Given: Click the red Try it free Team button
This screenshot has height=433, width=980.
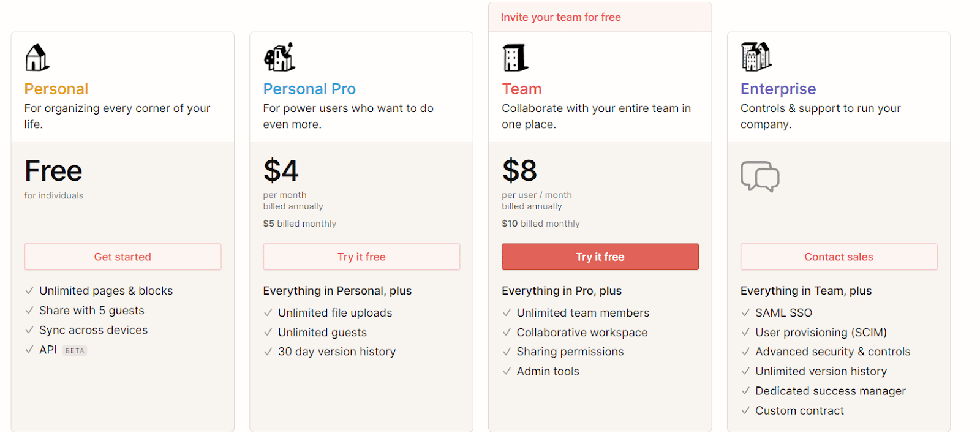Looking at the screenshot, I should pyautogui.click(x=600, y=257).
